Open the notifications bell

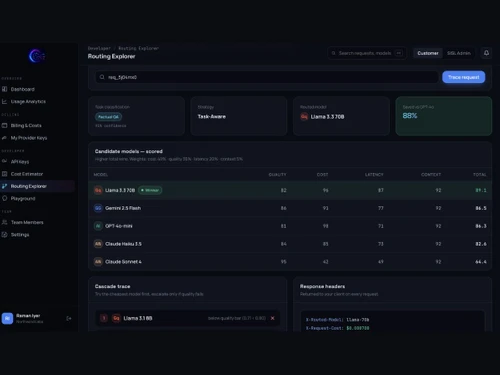click(486, 53)
